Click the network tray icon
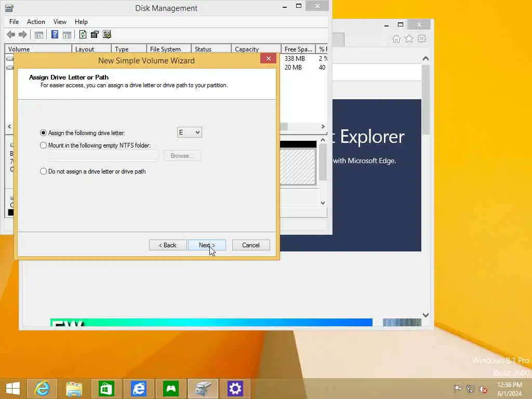The height and width of the screenshot is (399, 532). point(470,389)
